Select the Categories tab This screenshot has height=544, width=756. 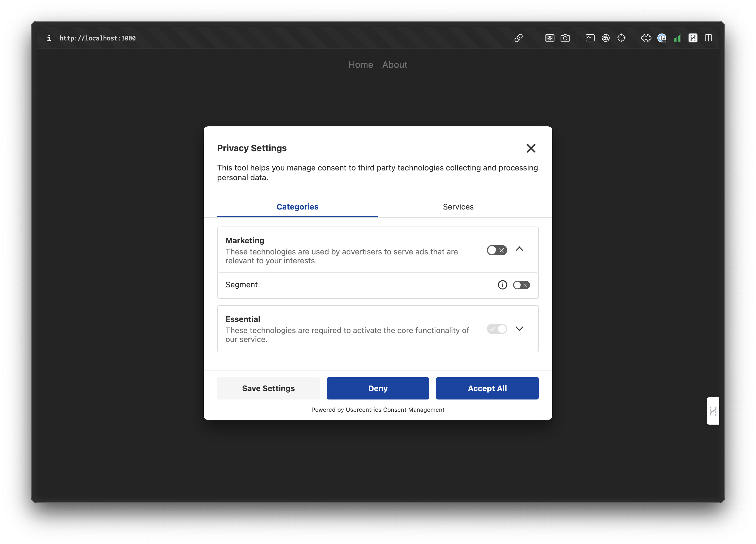[x=298, y=207]
